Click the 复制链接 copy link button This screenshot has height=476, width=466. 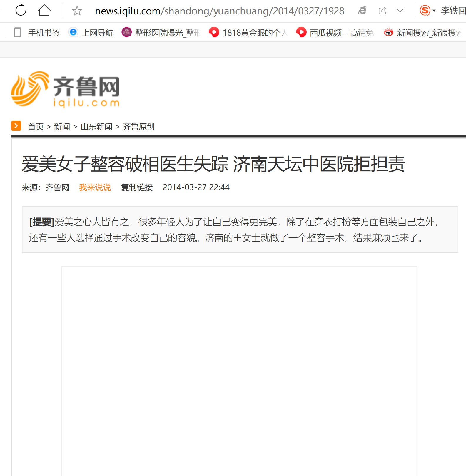(137, 187)
